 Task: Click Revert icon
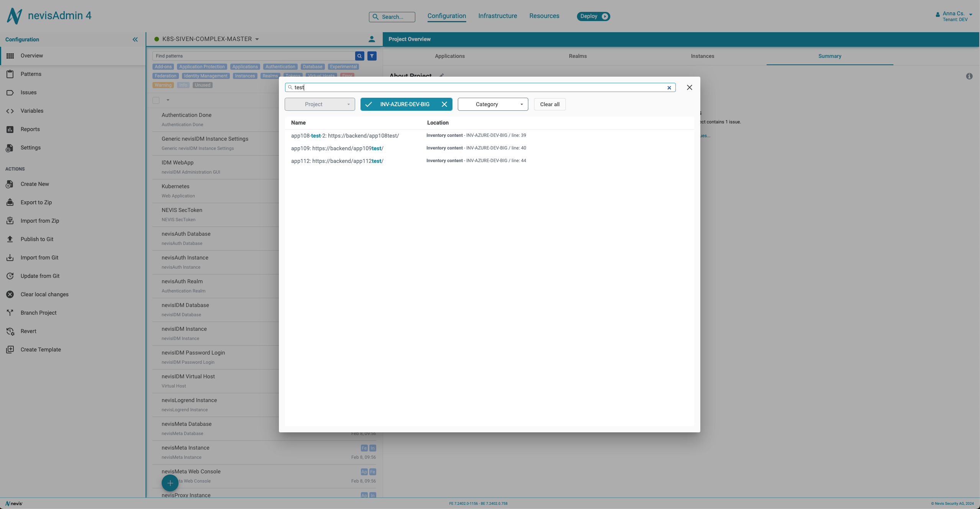click(10, 332)
